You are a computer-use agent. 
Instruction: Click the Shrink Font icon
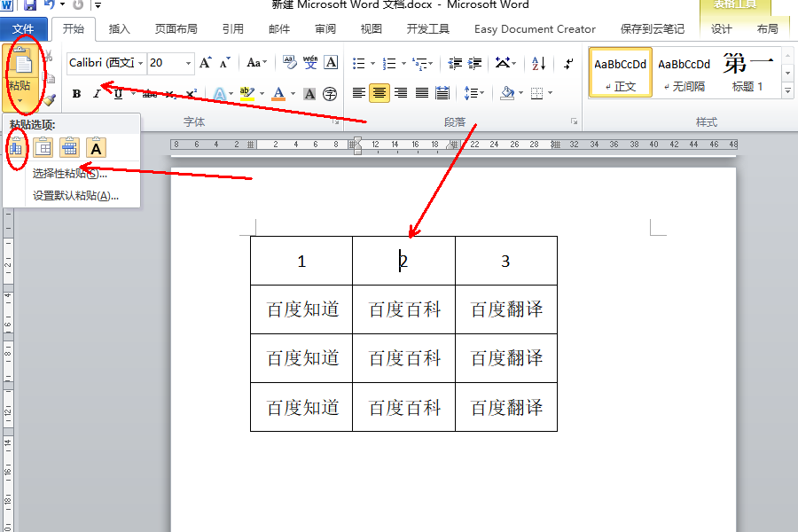[x=225, y=63]
